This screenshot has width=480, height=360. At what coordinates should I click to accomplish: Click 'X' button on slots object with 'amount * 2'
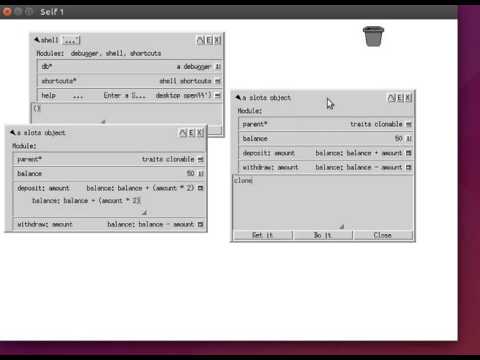pos(200,133)
